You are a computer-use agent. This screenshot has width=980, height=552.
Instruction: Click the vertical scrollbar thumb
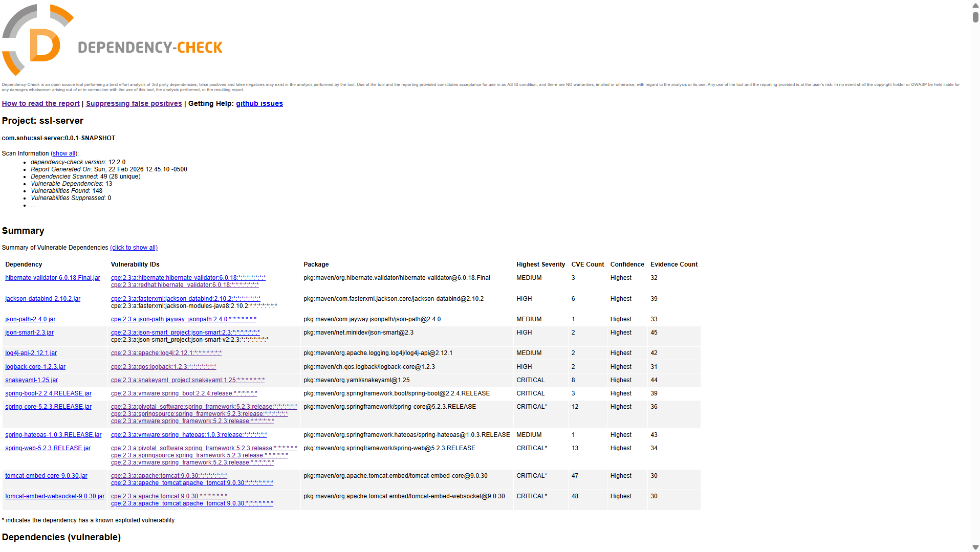click(x=975, y=16)
